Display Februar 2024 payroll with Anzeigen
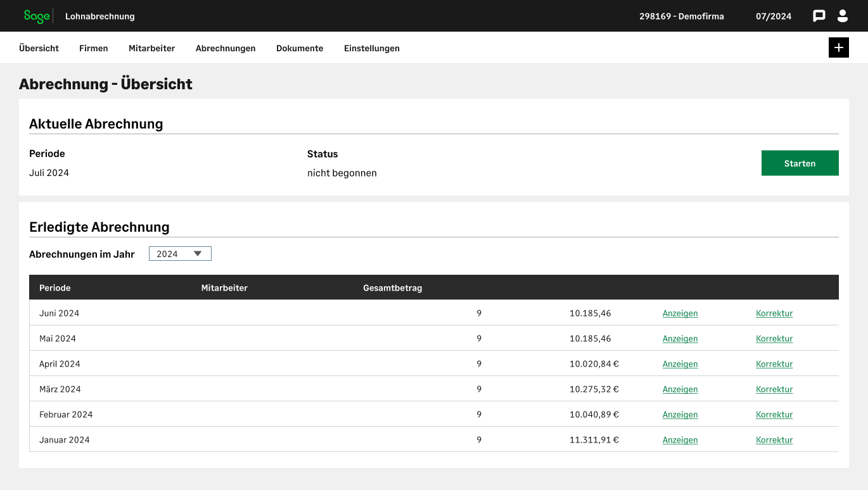 coord(680,415)
